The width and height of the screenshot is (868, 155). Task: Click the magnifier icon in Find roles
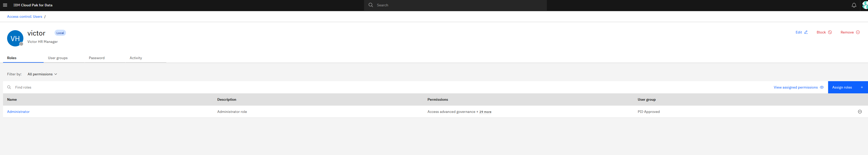click(9, 87)
